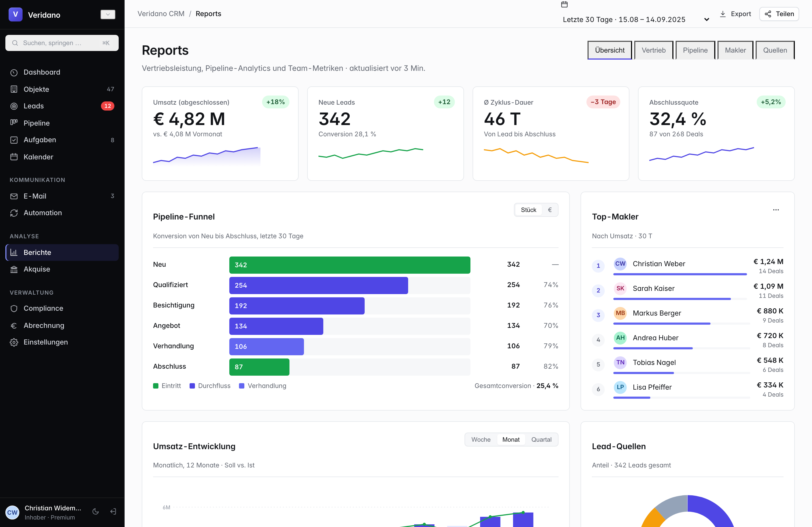Click the Abrechnung euro icon
Viewport: 812px width, 527px height.
pos(14,325)
